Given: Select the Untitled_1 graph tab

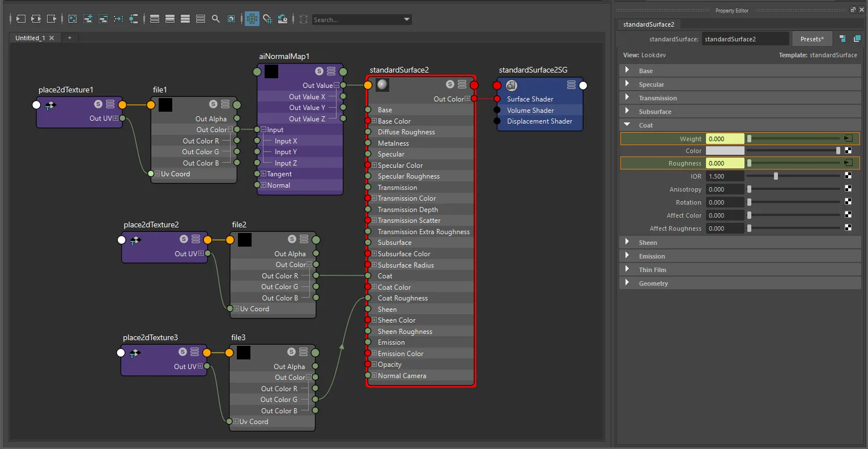Looking at the screenshot, I should (x=30, y=38).
